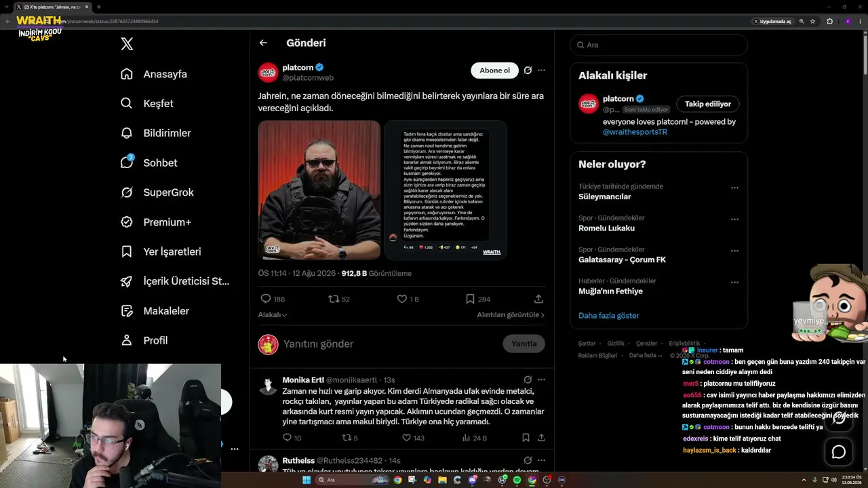Open Makaleler articles
This screenshot has width=868, height=488.
(155, 311)
